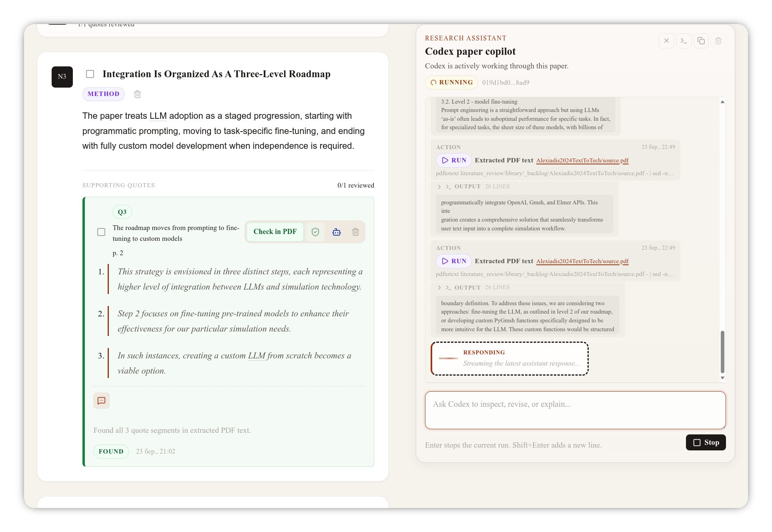Click the copy icon in copilot header

pos(701,41)
